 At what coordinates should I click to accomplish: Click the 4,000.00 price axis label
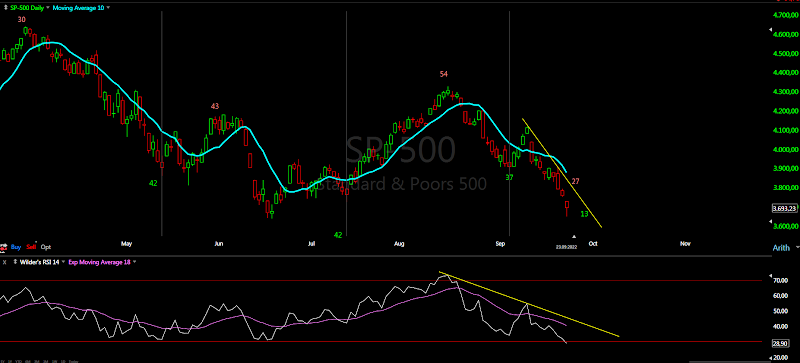point(785,150)
